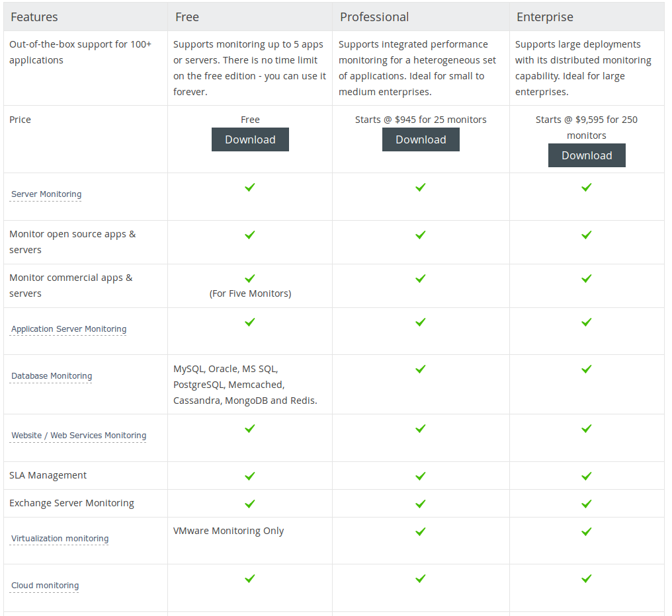672x616 pixels.
Task: Click Download under the Professional plan
Action: [421, 139]
